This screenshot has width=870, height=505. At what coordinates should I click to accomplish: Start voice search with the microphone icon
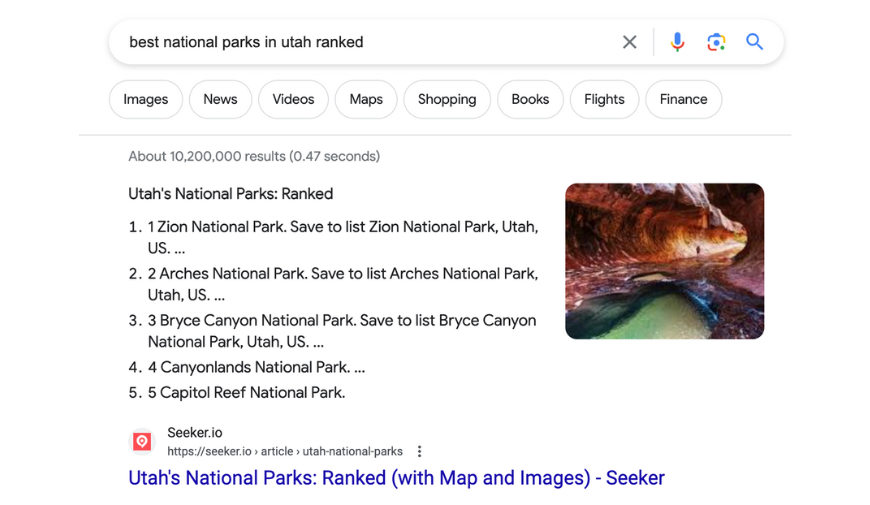[x=677, y=42]
